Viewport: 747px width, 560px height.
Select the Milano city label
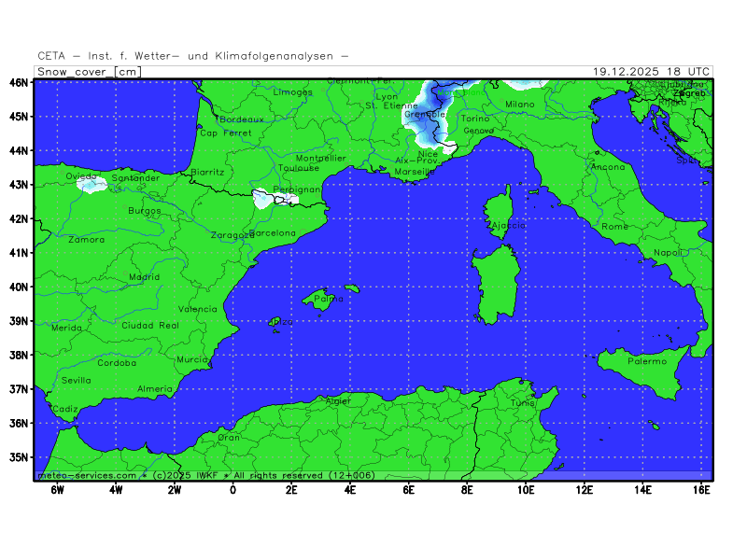pyautogui.click(x=520, y=105)
